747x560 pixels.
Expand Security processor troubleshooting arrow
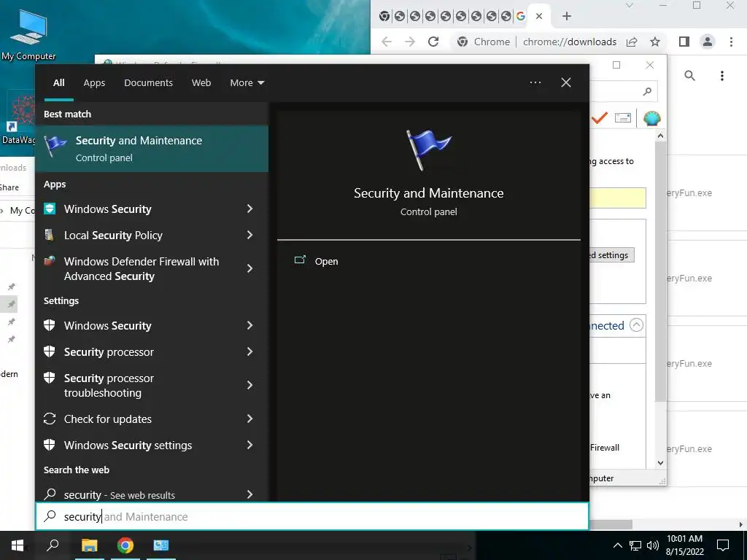click(x=249, y=385)
